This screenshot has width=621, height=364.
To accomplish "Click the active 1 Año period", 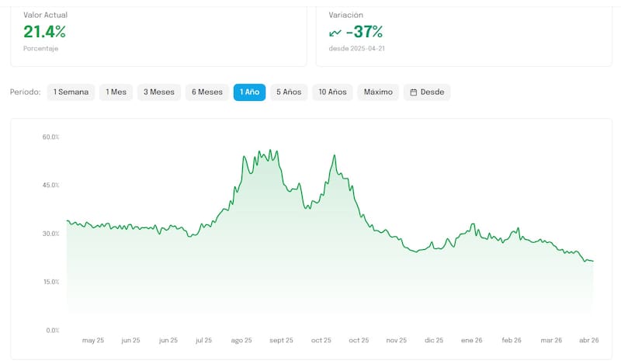I will pyautogui.click(x=249, y=92).
